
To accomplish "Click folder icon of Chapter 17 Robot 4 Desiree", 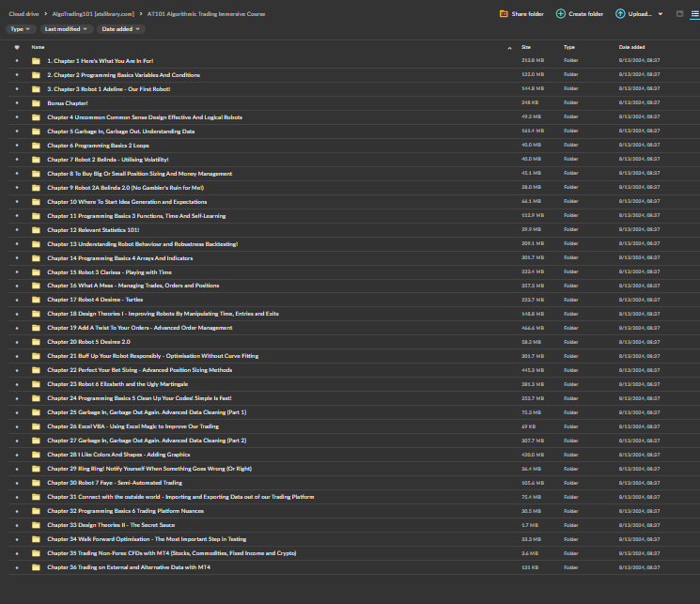I will (36, 300).
